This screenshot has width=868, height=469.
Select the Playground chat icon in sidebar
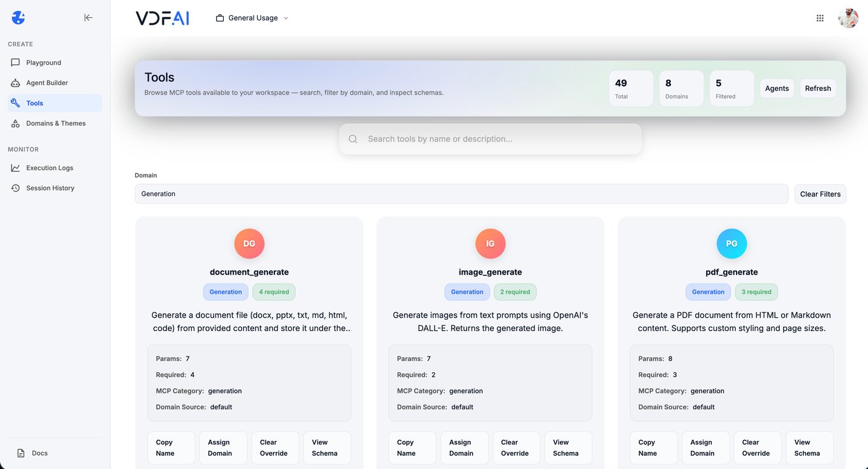[x=15, y=62]
